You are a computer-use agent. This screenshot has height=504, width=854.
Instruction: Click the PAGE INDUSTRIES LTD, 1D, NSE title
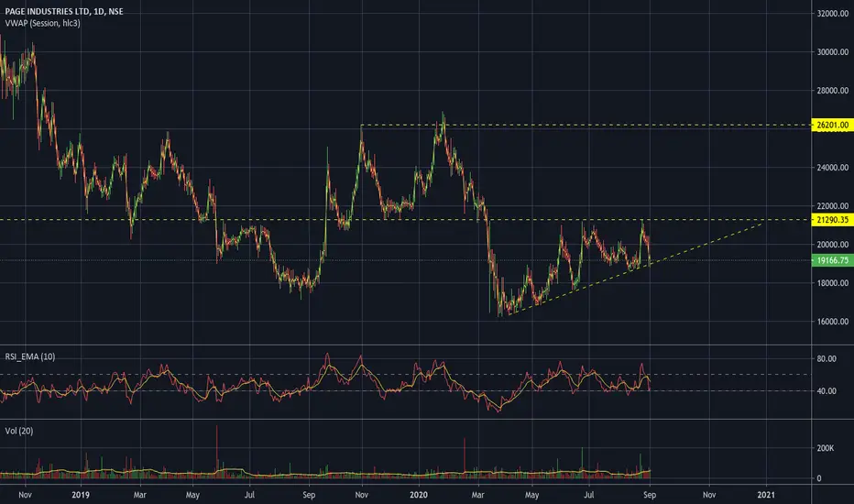(64, 11)
